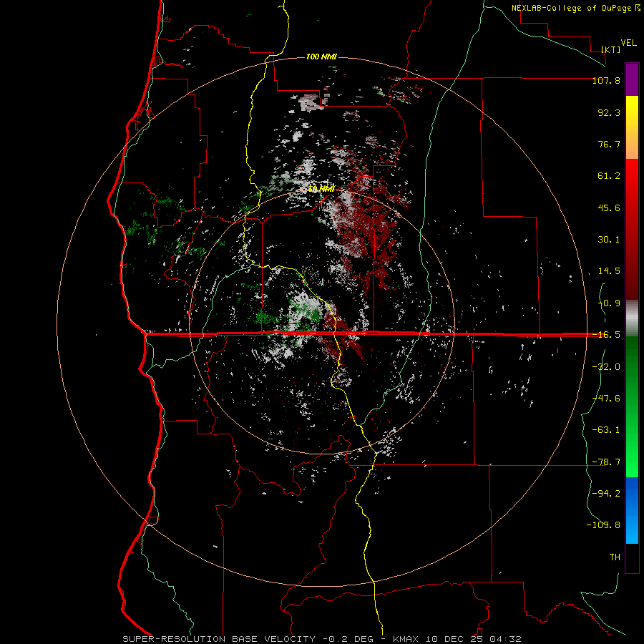
Task: Click the 30.1 velocity scale value
Action: click(x=609, y=240)
